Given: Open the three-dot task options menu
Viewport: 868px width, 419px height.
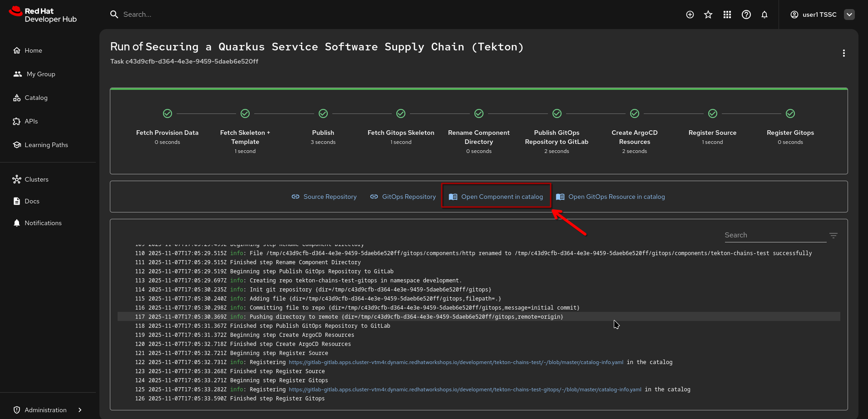Looking at the screenshot, I should [843, 53].
